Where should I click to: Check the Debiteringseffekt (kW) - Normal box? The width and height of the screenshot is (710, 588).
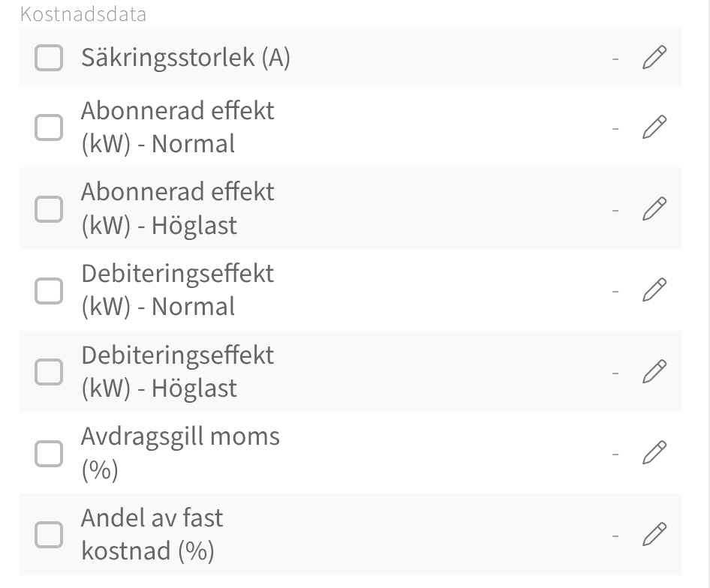click(50, 290)
